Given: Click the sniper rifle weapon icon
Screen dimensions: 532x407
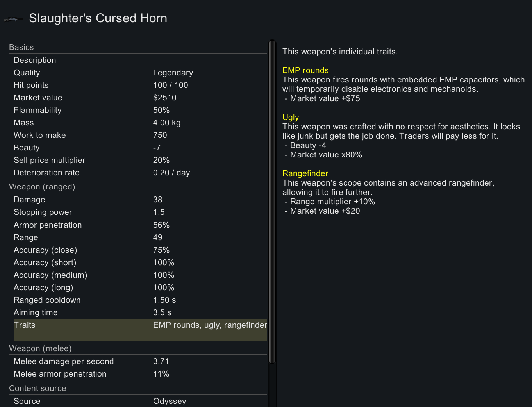Looking at the screenshot, I should tap(13, 19).
